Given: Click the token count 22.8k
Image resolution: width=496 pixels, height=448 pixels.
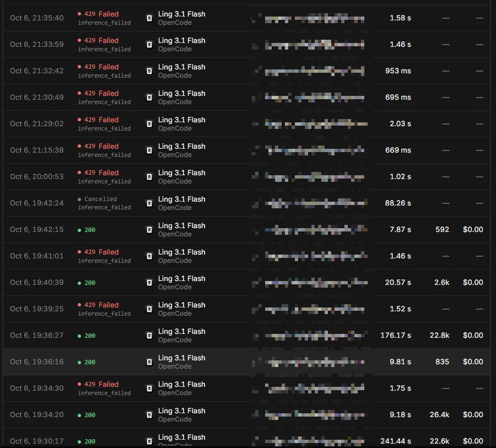Looking at the screenshot, I should (x=439, y=336).
